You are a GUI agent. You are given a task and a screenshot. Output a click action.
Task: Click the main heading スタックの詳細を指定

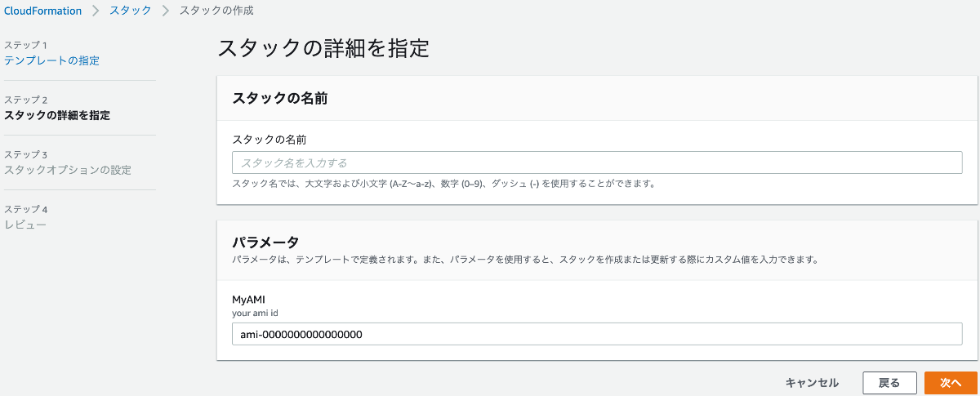point(323,47)
